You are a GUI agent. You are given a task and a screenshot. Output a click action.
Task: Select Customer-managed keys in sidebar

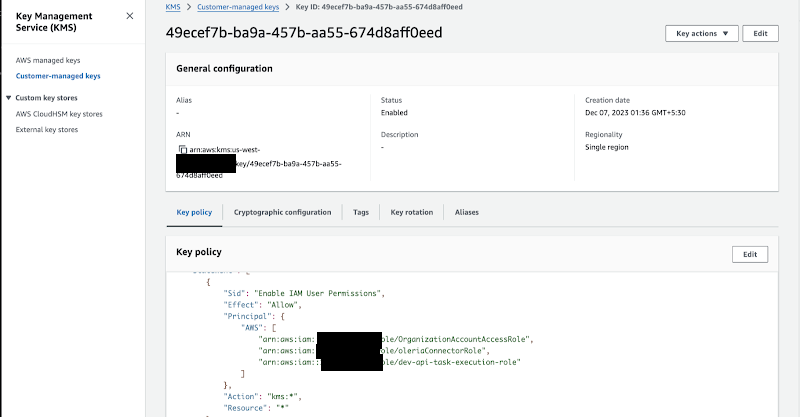[x=58, y=76]
